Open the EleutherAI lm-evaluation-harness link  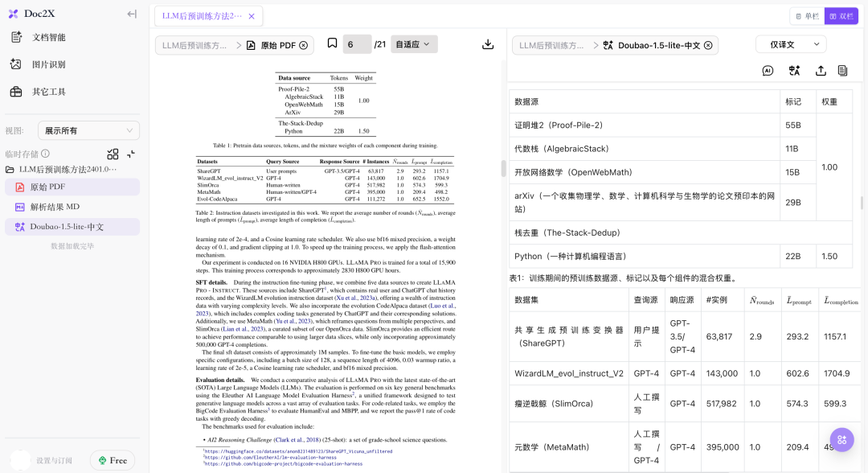pos(270,458)
